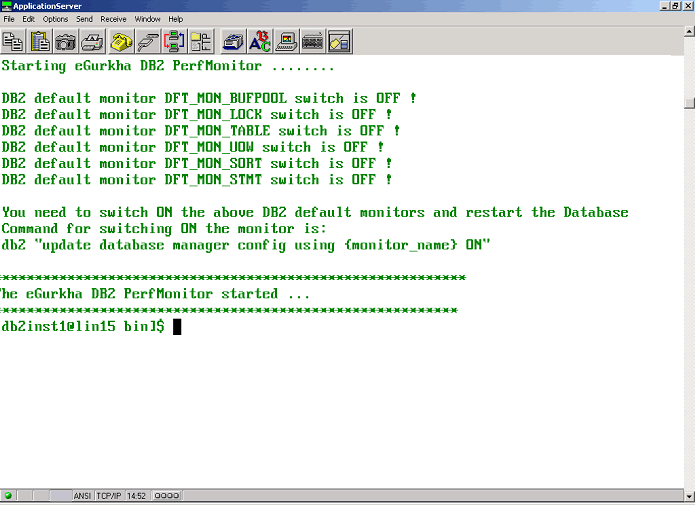Click the ABC fonts toolbar icon
This screenshot has width=695, height=505.
(x=260, y=42)
